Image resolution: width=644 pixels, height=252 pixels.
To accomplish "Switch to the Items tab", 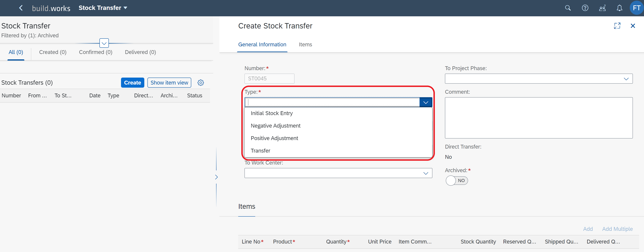I will tap(305, 45).
